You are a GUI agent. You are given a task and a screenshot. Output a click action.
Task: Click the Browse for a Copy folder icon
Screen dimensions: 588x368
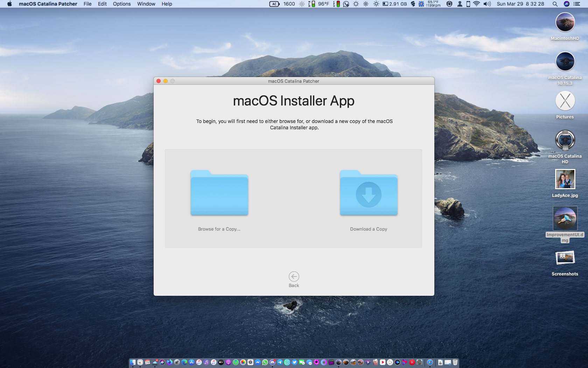tap(219, 193)
